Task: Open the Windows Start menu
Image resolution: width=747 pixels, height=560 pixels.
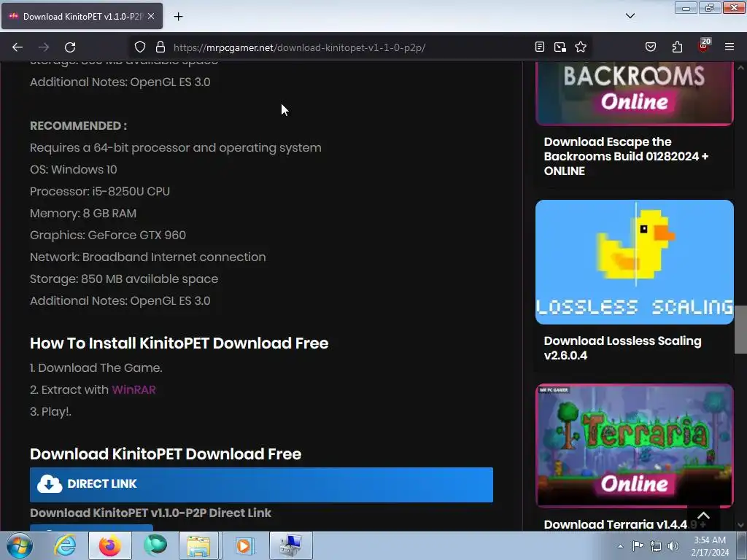Action: point(19,545)
